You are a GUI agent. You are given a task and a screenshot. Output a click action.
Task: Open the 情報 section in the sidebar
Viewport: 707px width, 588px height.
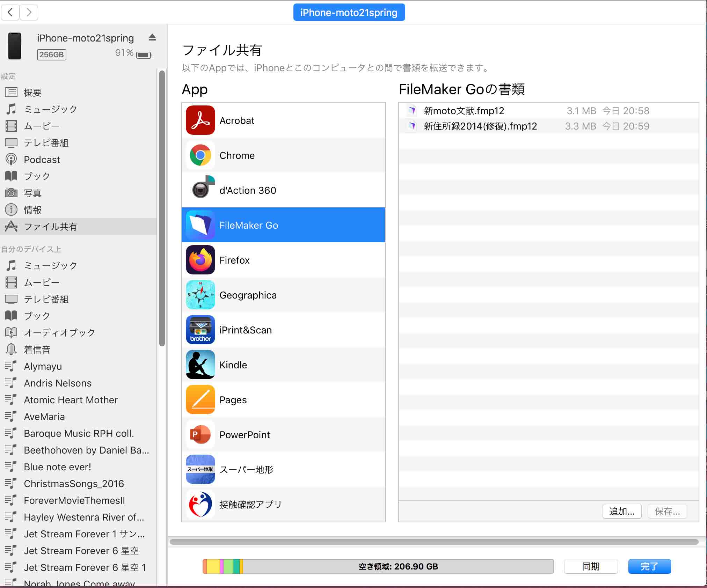click(33, 210)
